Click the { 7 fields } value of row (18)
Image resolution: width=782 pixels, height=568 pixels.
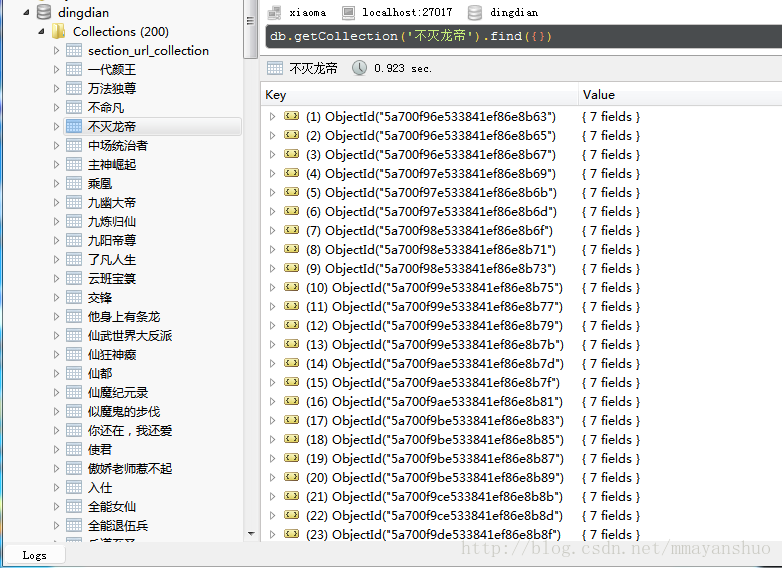click(611, 439)
